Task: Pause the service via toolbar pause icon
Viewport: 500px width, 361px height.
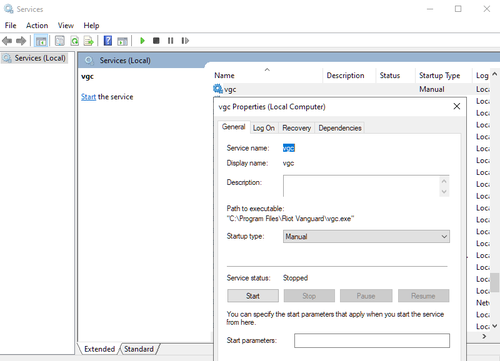Action: pos(170,41)
